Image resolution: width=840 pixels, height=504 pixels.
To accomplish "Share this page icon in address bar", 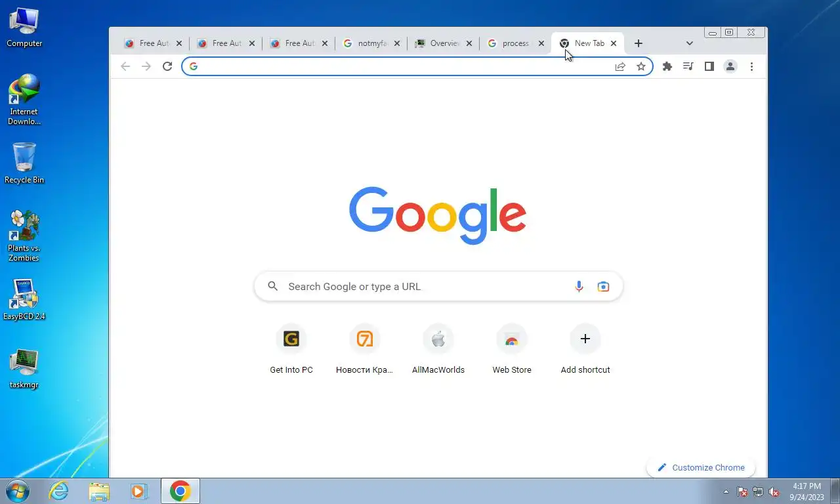I will (x=620, y=66).
